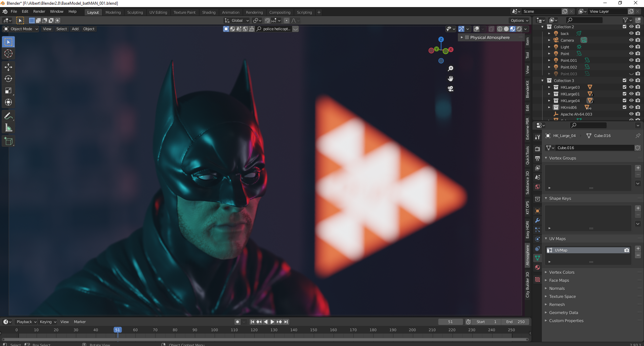Hide the back object in viewport
The width and height of the screenshot is (644, 346).
pos(631,33)
